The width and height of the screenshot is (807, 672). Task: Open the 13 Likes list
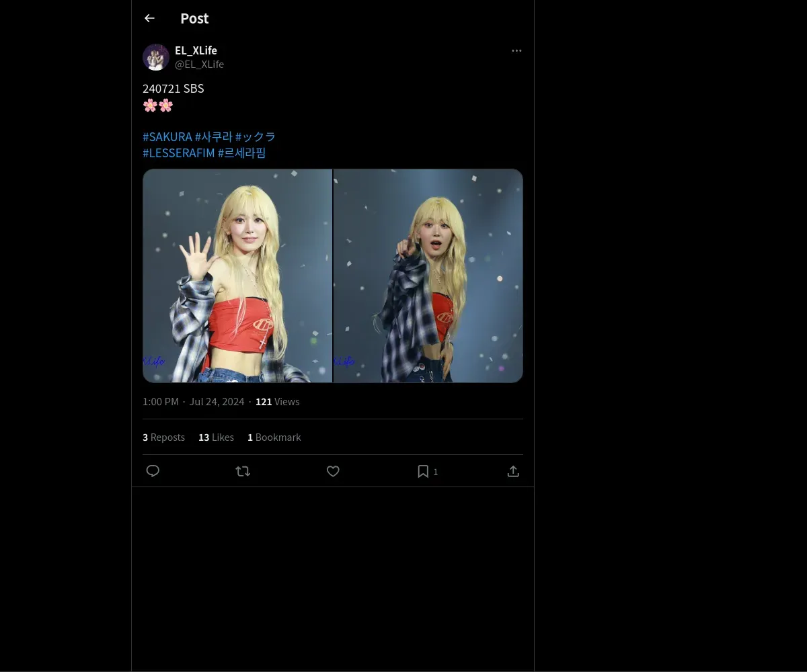pyautogui.click(x=216, y=437)
